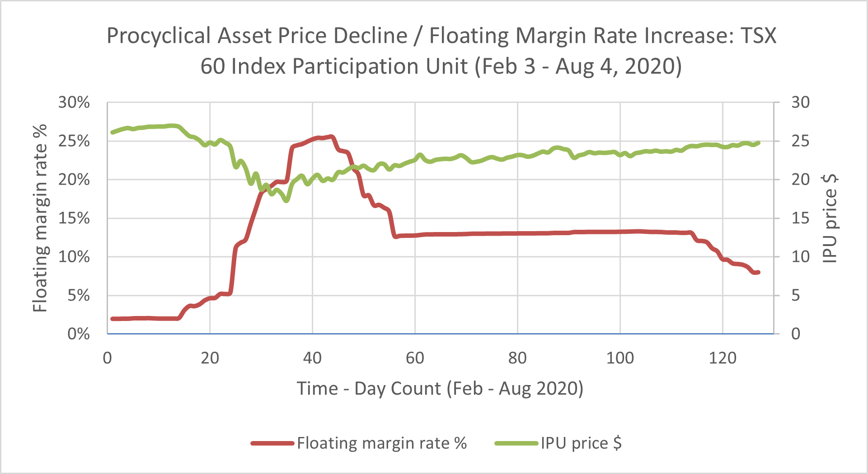Click the 30% label on left axis

point(74,102)
